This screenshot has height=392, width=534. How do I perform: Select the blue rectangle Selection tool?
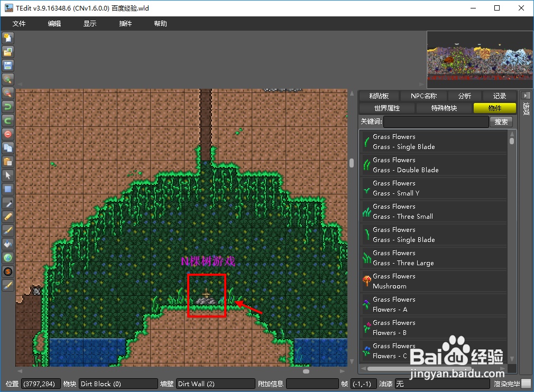(8, 189)
